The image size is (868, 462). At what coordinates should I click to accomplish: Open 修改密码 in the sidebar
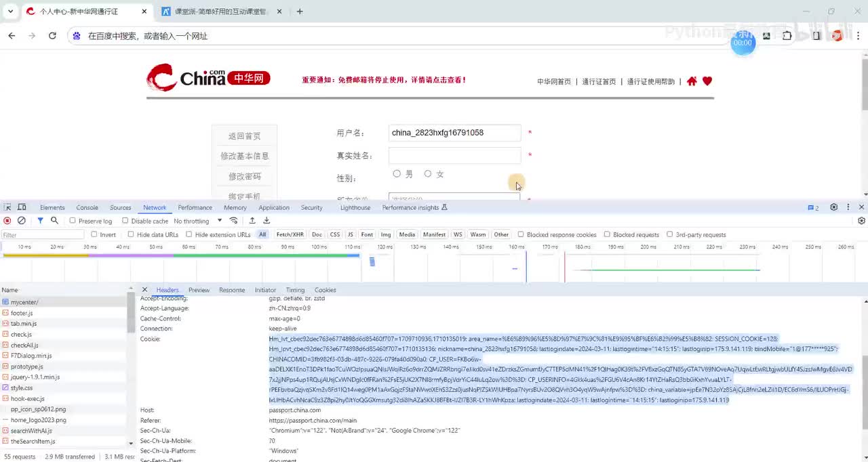(244, 176)
